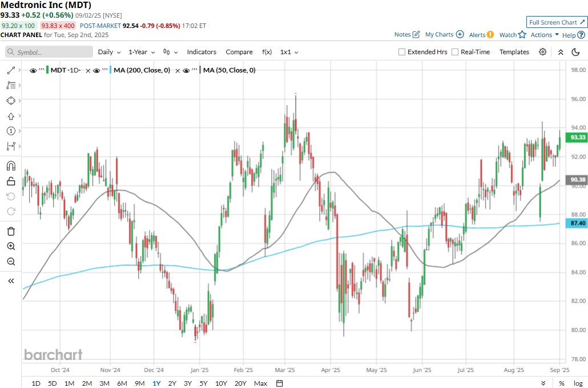Focus the Symbol search field

click(49, 52)
